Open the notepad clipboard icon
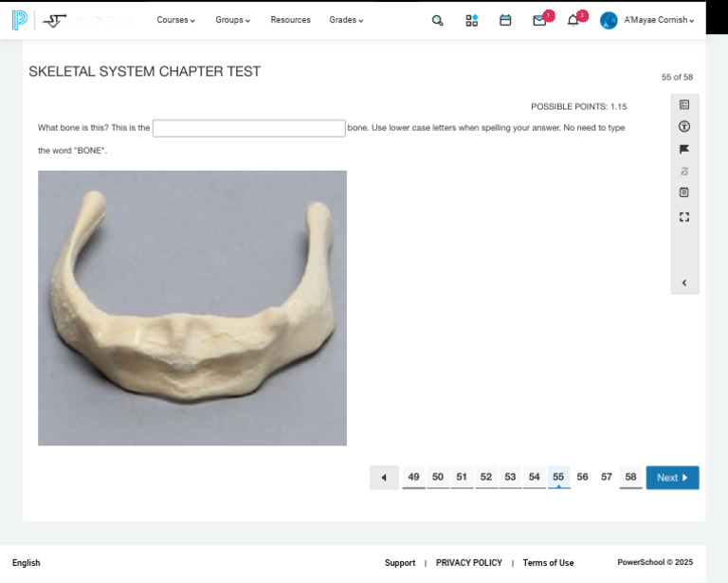Screen dimensions: 728x583 684,192
